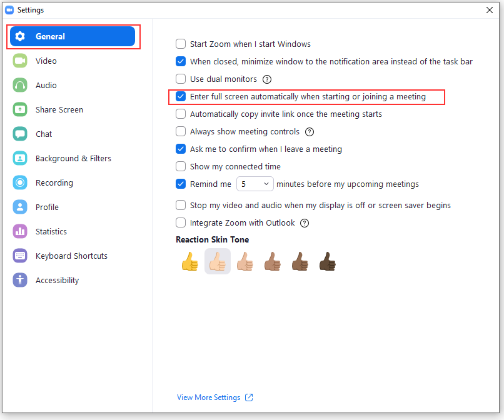
Task: Show help for Integrate Zoom with Outlook
Action: 305,223
